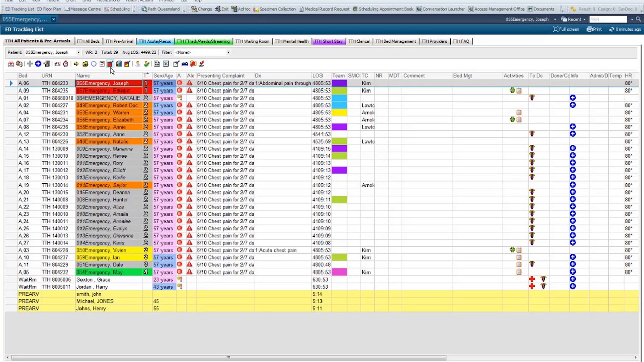Click the yellow right-arrow toolbar icon

click(76, 64)
